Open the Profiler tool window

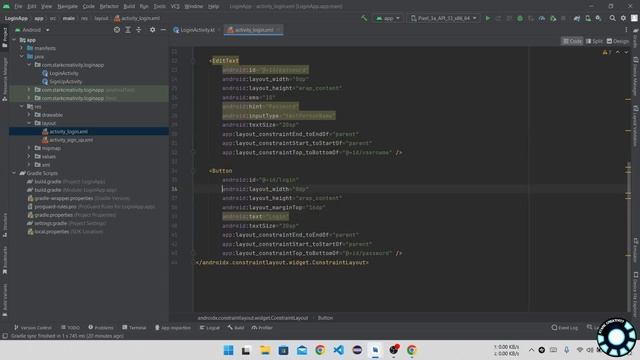[262, 328]
